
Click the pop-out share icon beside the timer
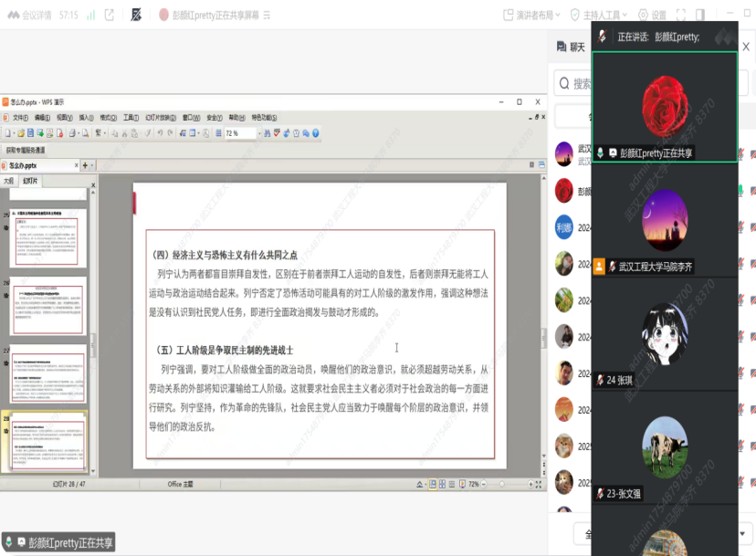pos(109,15)
